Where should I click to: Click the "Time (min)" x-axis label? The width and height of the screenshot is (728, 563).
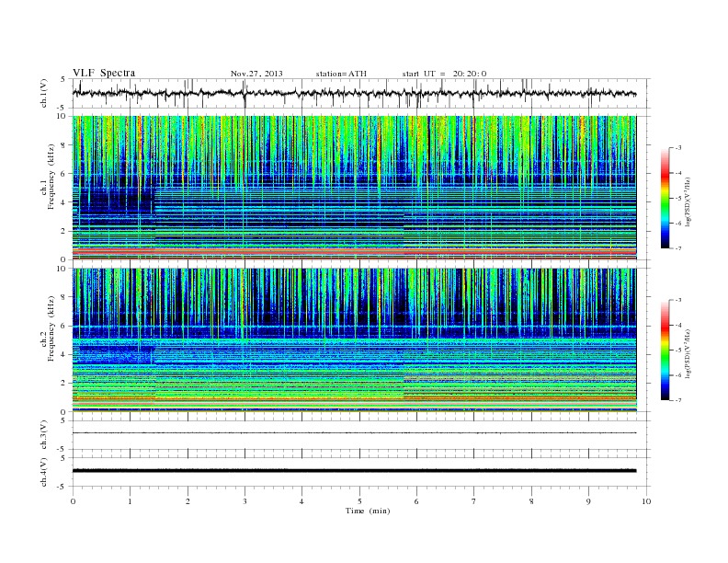(368, 511)
